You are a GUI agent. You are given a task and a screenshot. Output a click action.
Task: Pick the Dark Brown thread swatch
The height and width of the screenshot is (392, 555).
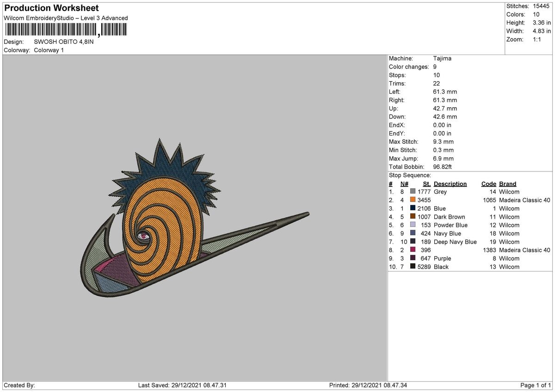pyautogui.click(x=413, y=216)
